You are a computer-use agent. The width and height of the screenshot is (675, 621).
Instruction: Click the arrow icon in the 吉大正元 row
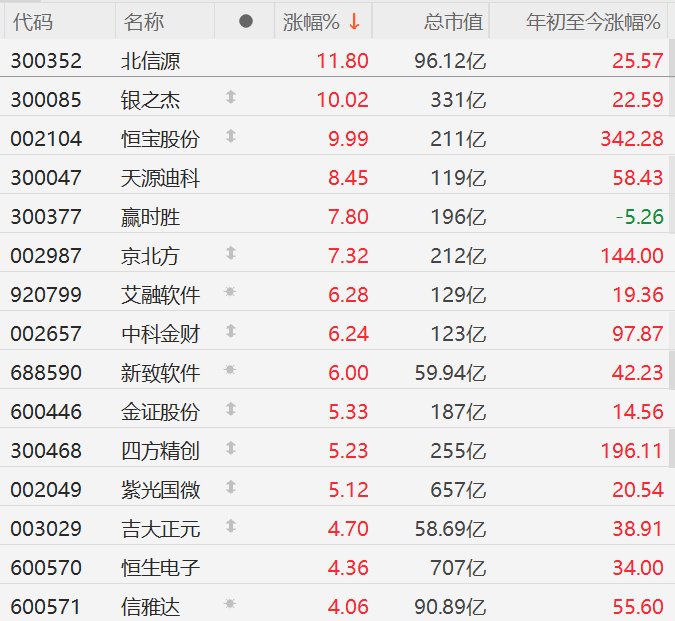[x=231, y=526]
